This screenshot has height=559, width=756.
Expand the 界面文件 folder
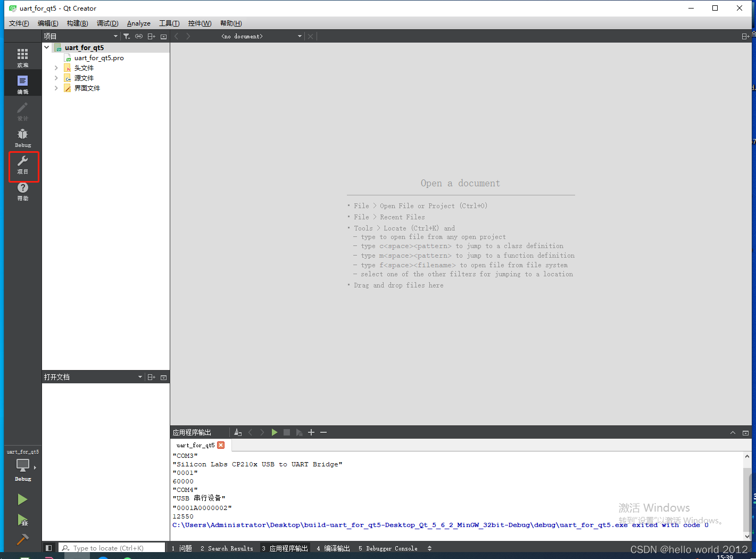(56, 88)
